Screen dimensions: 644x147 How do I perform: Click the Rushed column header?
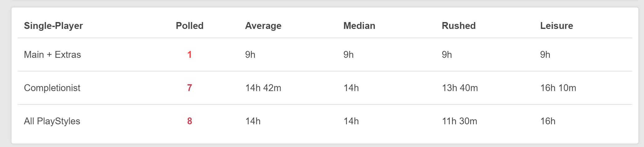click(x=458, y=26)
